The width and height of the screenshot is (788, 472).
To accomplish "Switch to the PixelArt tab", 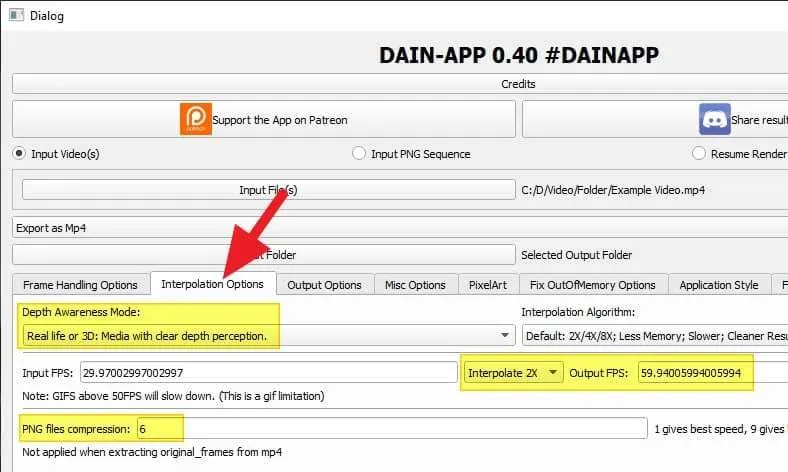I will 487,285.
